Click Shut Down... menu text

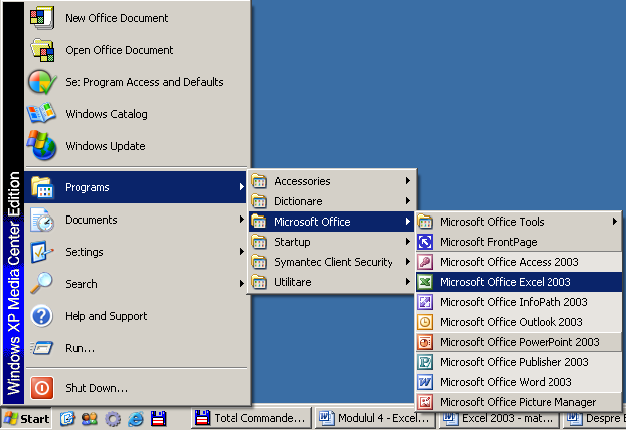click(x=97, y=388)
